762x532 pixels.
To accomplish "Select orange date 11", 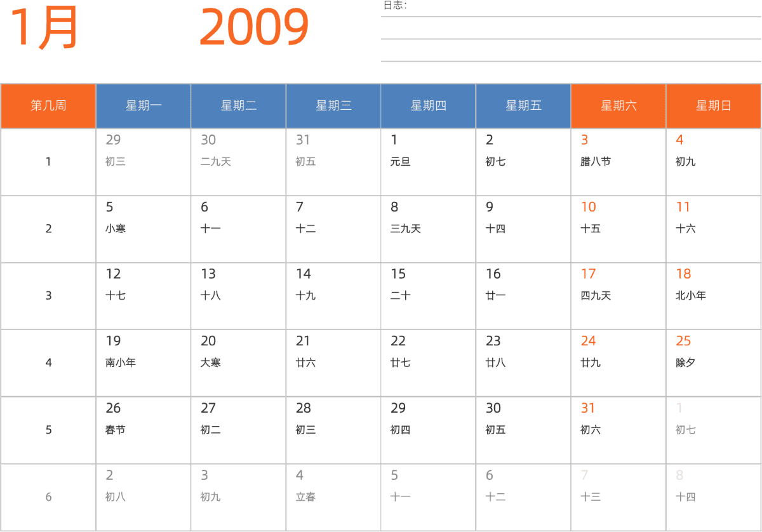I will (683, 207).
